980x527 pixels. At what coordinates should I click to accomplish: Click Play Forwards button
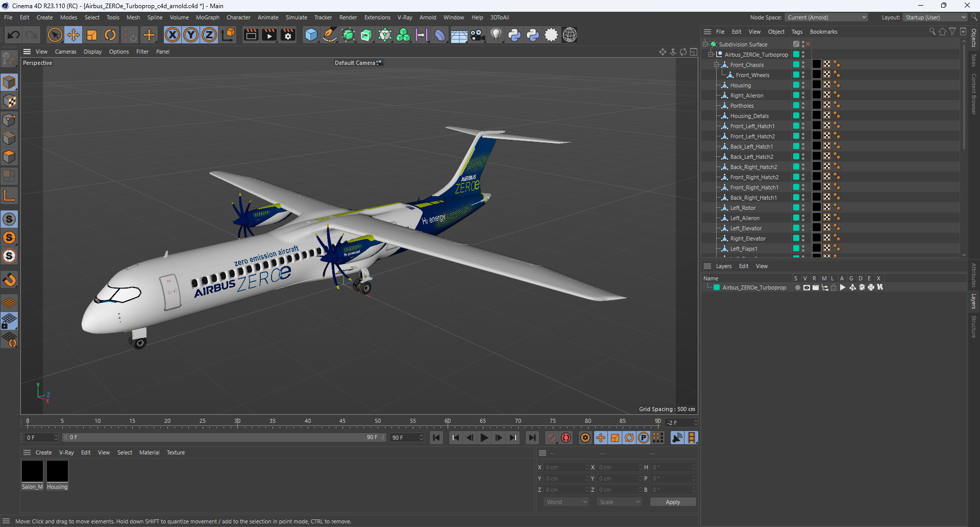tap(484, 438)
